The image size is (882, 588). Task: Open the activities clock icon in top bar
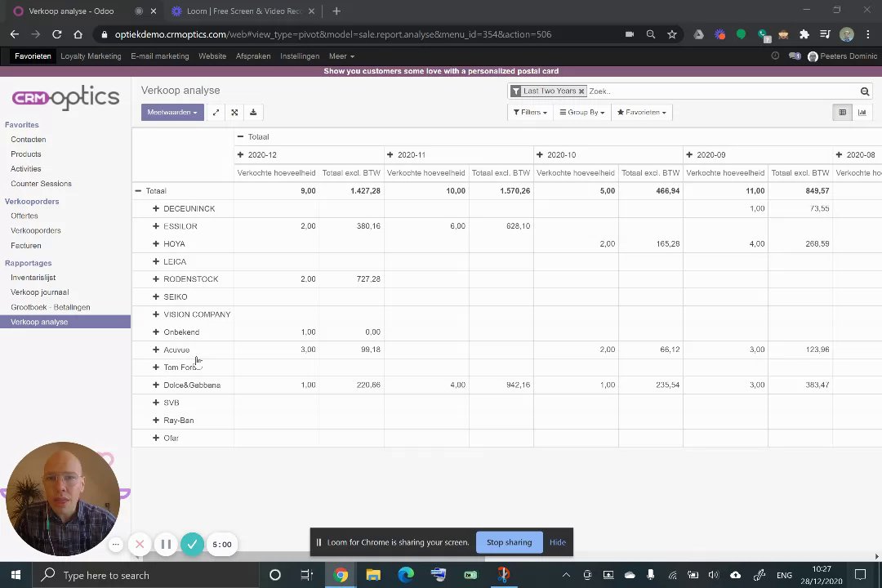pos(775,56)
